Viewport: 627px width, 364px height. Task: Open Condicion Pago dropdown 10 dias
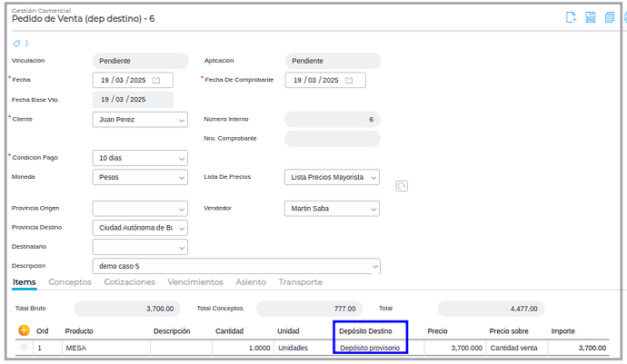point(140,158)
